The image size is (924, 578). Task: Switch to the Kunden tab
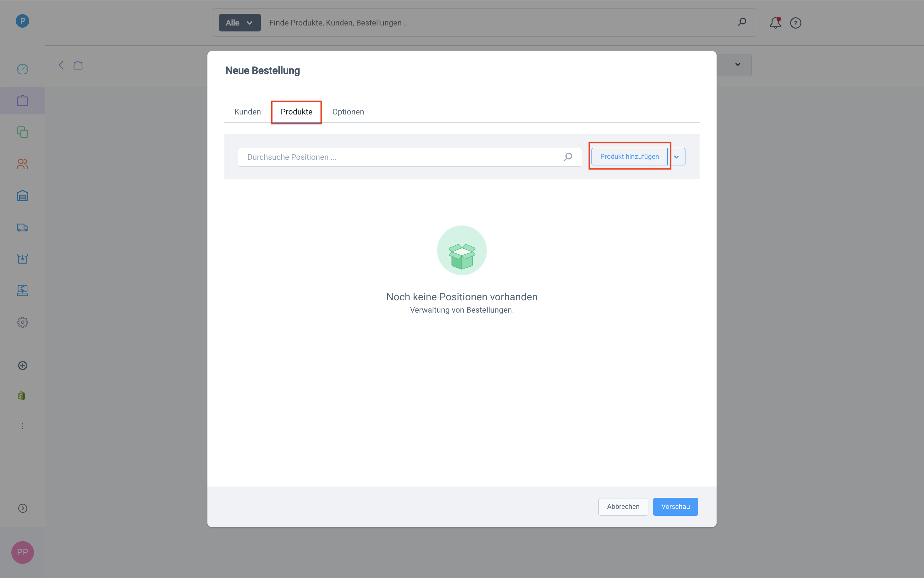tap(248, 112)
